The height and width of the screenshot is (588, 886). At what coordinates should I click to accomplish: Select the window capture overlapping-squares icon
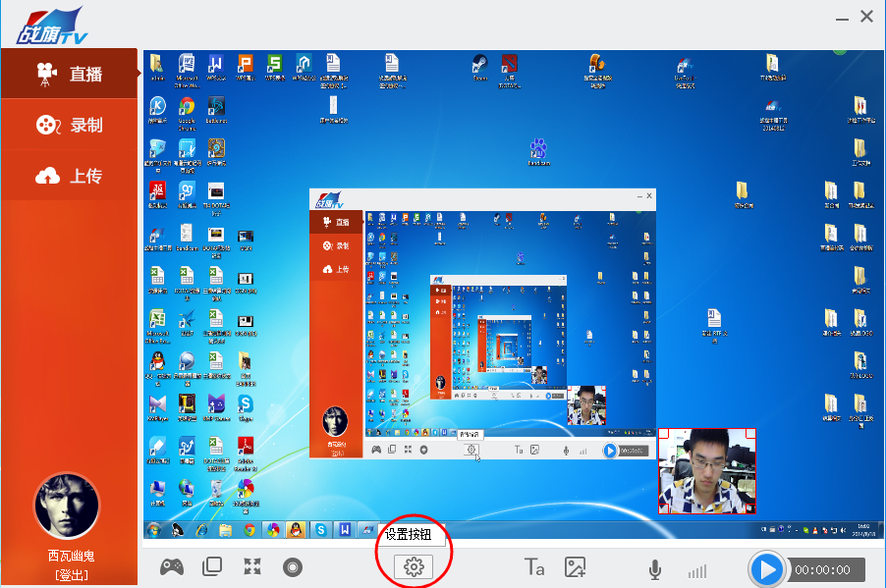click(x=212, y=566)
